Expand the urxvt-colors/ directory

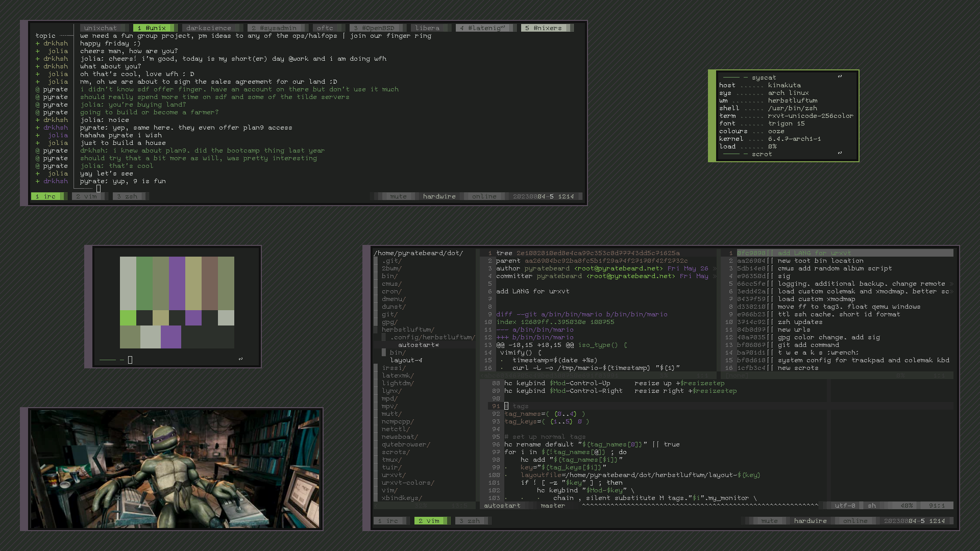pyautogui.click(x=408, y=483)
